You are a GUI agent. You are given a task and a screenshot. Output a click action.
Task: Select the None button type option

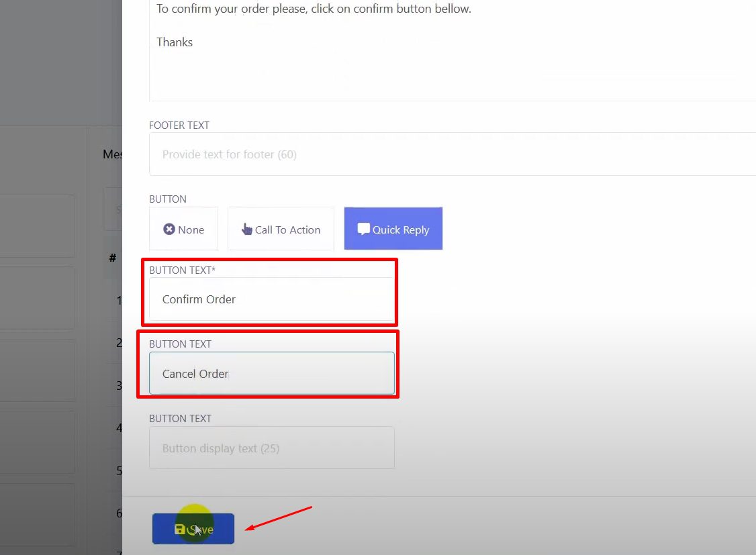(x=184, y=229)
